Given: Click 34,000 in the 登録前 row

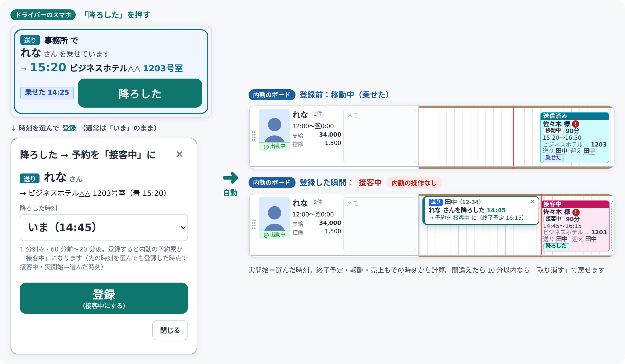Looking at the screenshot, I should (330, 134).
